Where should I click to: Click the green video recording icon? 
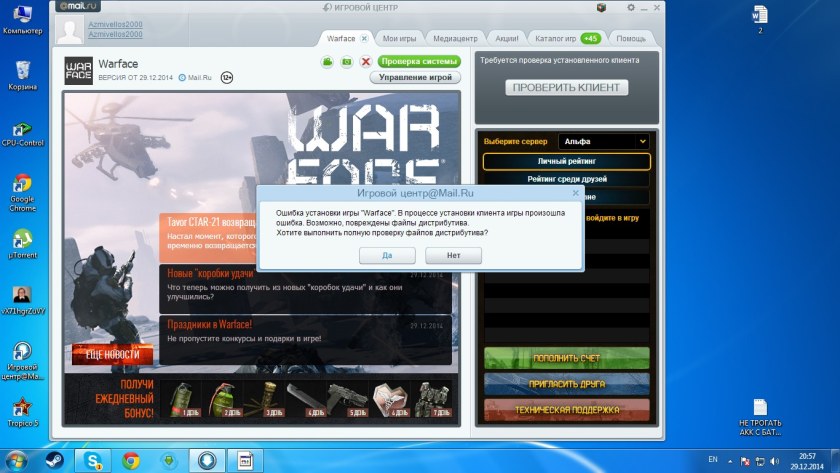tap(327, 62)
